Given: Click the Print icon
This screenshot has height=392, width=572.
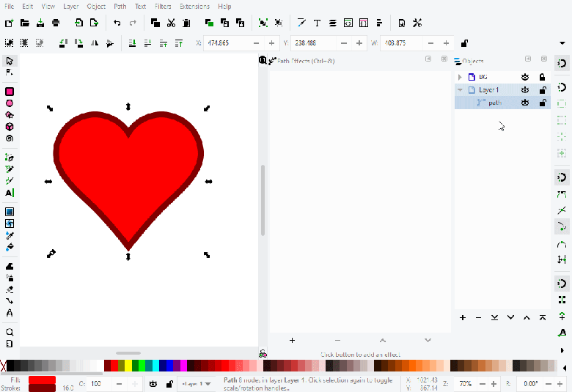Looking at the screenshot, I should coord(56,23).
